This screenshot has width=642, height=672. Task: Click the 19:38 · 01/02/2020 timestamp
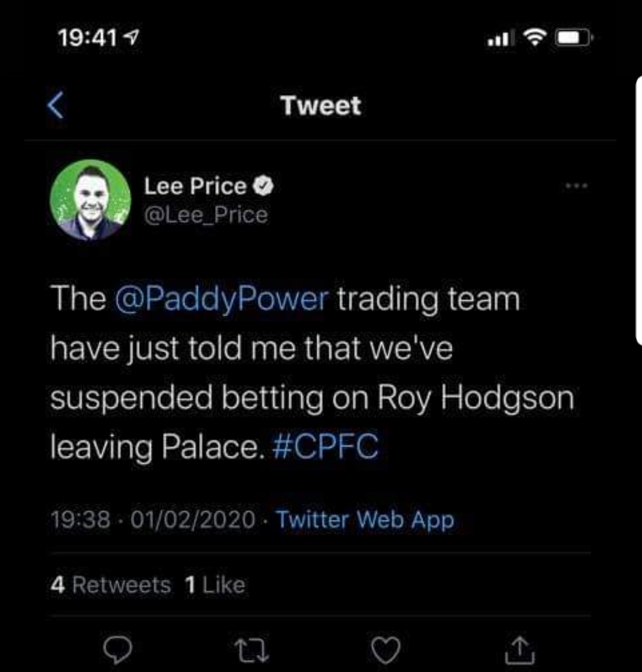(x=153, y=520)
